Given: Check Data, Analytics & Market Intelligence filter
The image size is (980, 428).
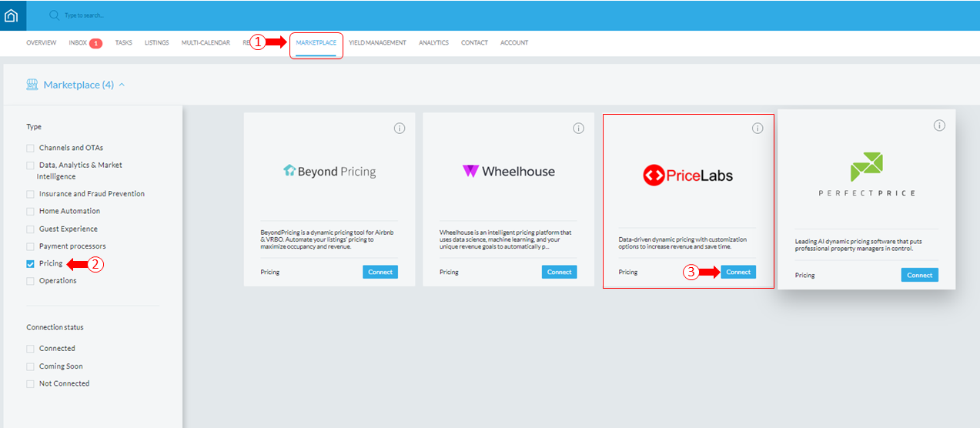Looking at the screenshot, I should pyautogui.click(x=30, y=166).
